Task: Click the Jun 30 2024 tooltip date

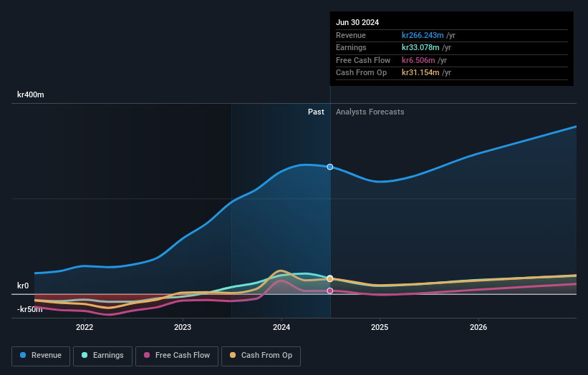Action: point(357,22)
